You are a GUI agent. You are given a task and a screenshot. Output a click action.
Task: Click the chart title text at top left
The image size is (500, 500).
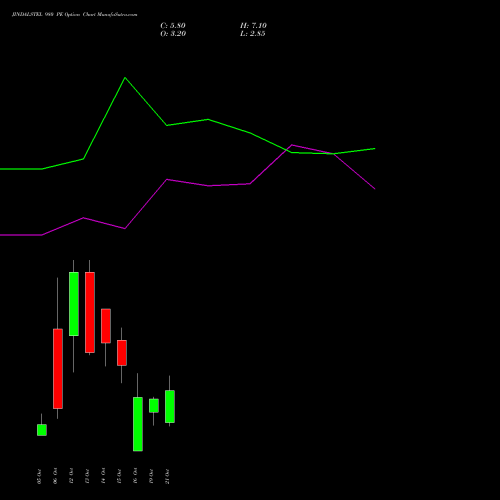coord(74,15)
